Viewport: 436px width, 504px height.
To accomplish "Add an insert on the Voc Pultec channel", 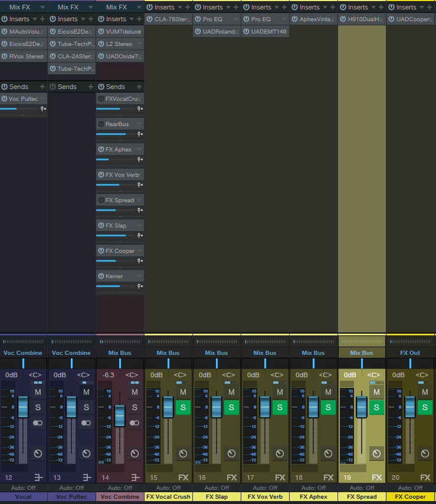I will point(91,19).
